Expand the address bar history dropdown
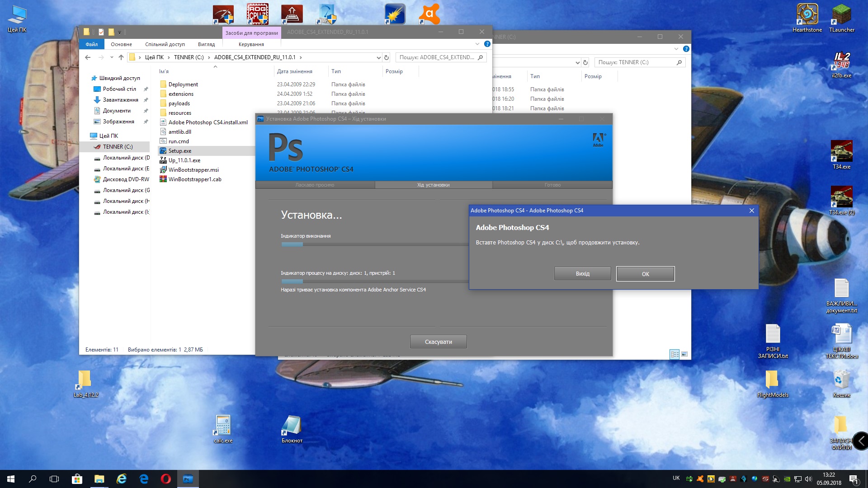The image size is (868, 488). coord(378,57)
